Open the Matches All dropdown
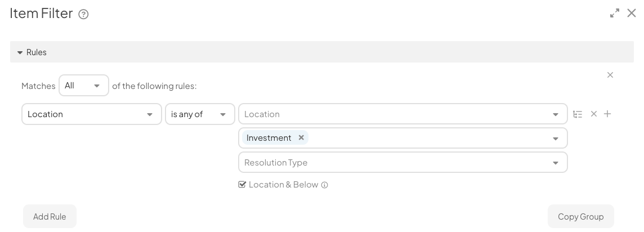This screenshot has width=644, height=232. 84,86
